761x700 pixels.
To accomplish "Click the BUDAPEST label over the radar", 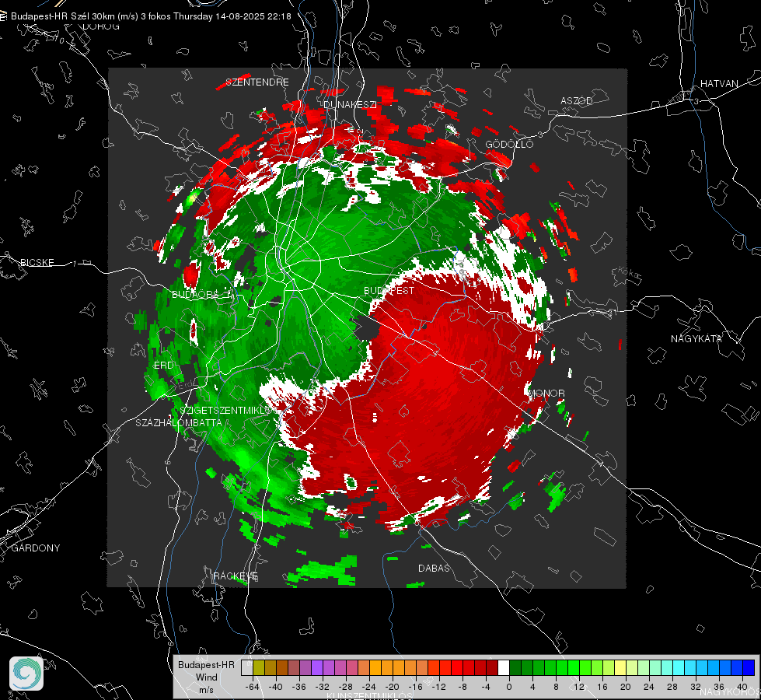I will (x=389, y=290).
